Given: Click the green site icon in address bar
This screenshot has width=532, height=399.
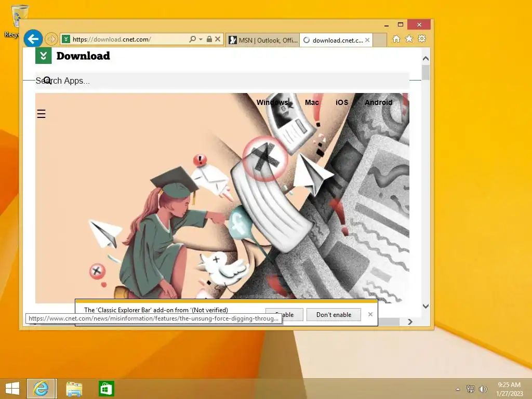Looking at the screenshot, I should pos(66,39).
